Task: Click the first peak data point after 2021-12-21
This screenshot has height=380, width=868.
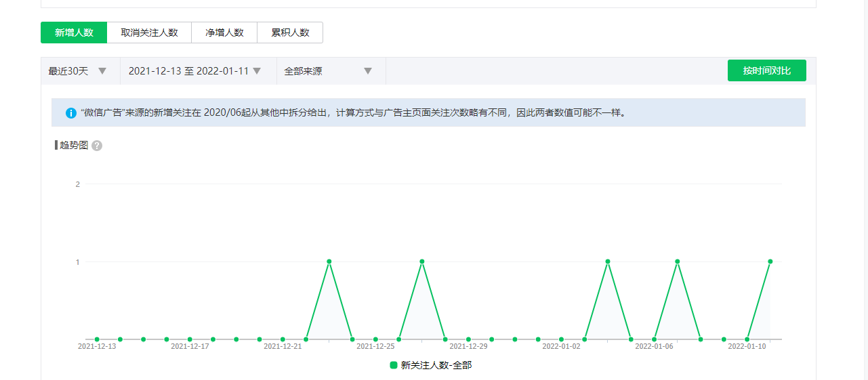Action: pyautogui.click(x=329, y=261)
